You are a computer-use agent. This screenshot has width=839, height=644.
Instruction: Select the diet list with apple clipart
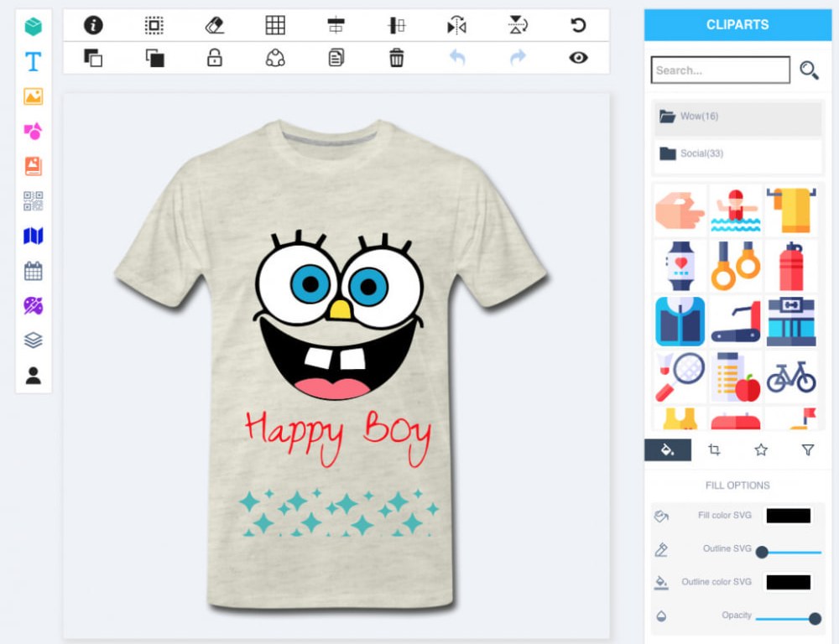736,377
